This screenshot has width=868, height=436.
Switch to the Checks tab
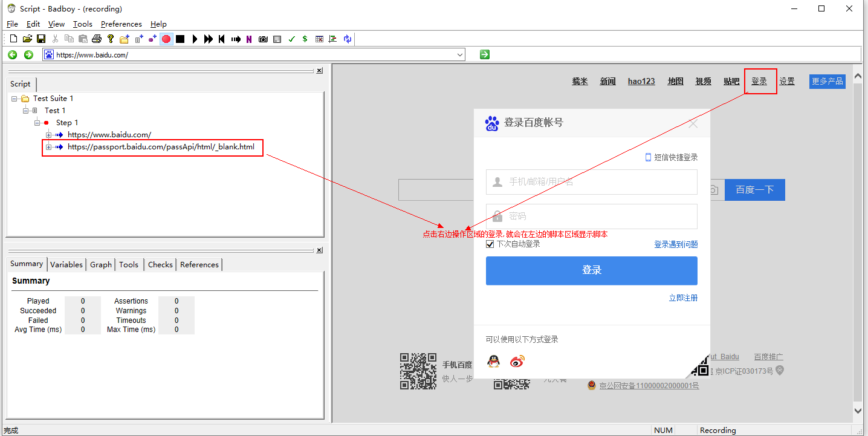pyautogui.click(x=160, y=264)
